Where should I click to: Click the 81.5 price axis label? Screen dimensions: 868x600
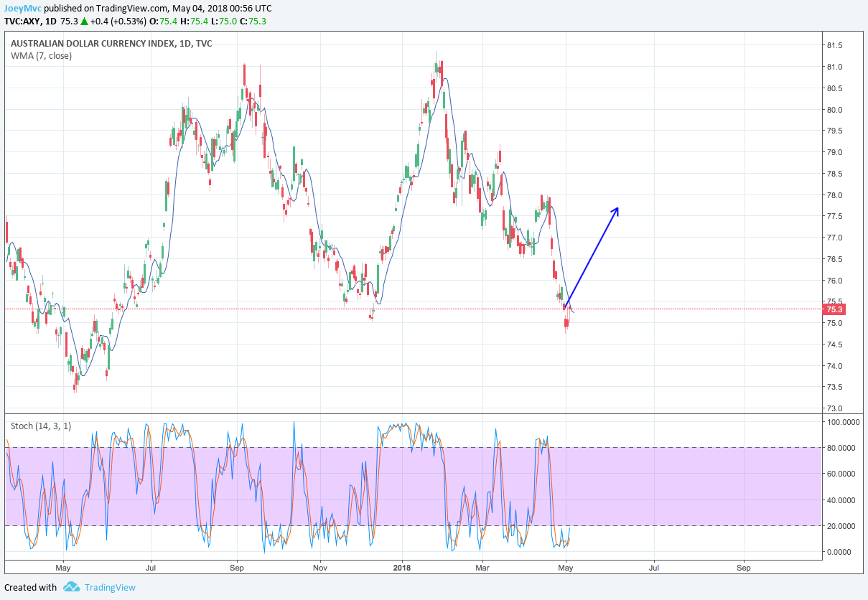click(834, 46)
